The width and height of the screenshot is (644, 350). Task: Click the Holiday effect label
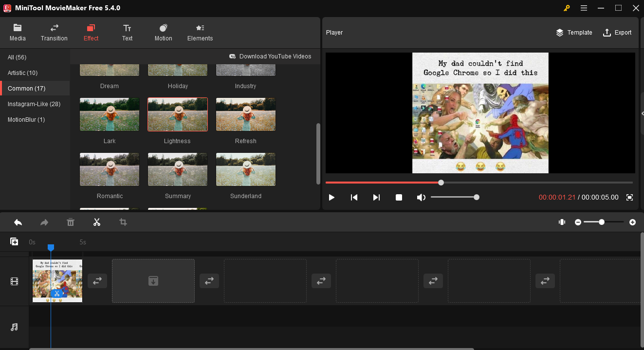pos(178,86)
